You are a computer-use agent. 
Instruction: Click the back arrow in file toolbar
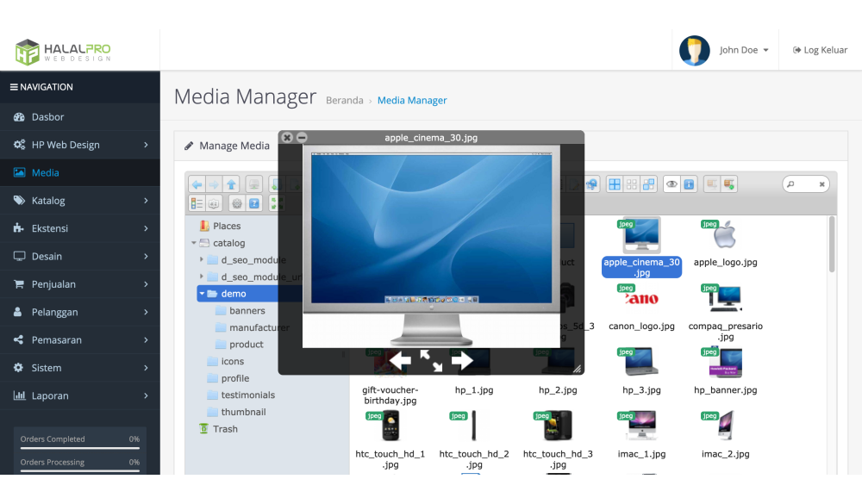pos(197,184)
